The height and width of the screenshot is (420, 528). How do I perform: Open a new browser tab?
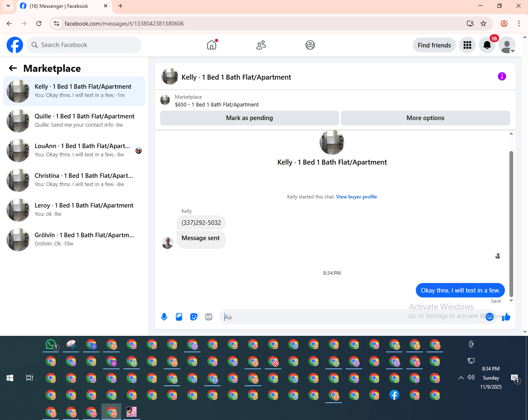point(120,6)
